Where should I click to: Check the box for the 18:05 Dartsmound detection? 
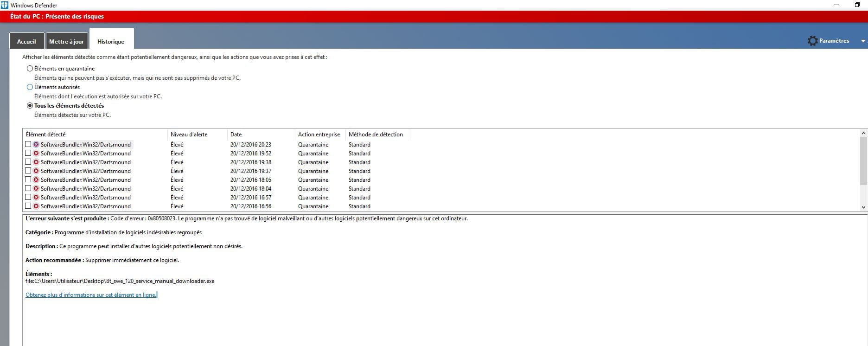coord(28,179)
